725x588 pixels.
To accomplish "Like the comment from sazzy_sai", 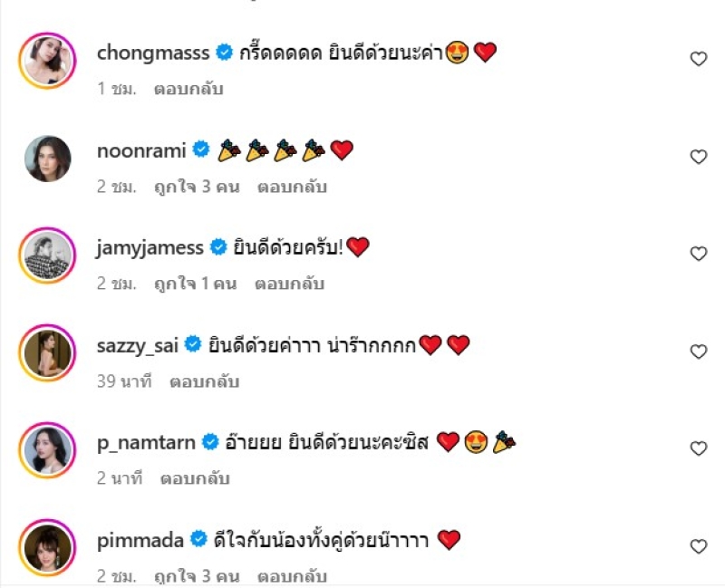I will click(x=698, y=352).
